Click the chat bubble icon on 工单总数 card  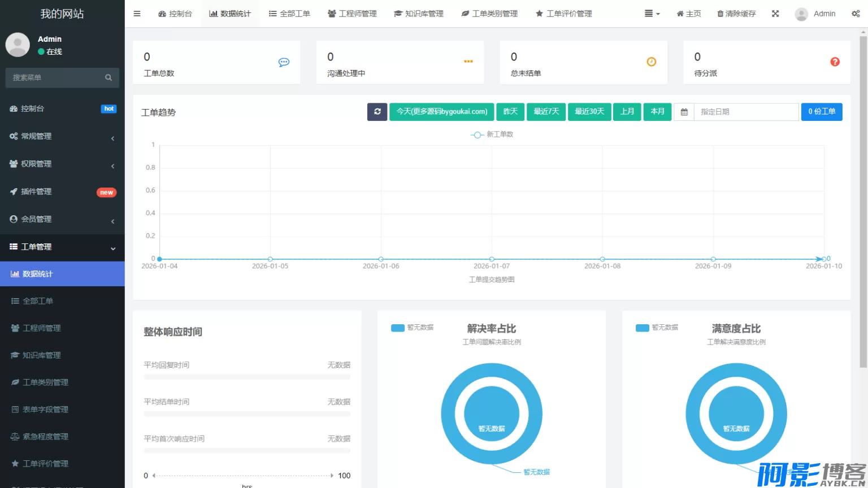pyautogui.click(x=284, y=62)
